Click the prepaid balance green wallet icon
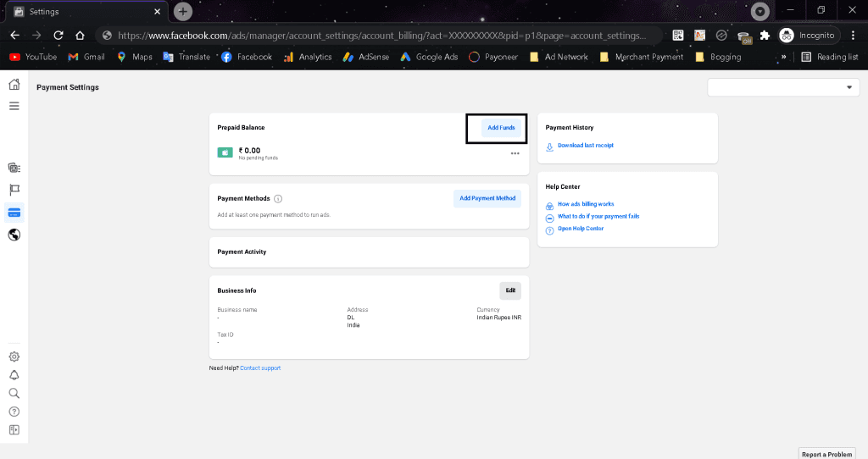This screenshot has height=459, width=868. click(x=225, y=152)
